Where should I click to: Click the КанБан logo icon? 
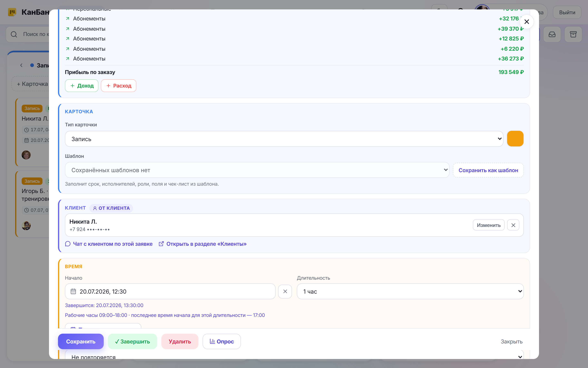pos(12,12)
